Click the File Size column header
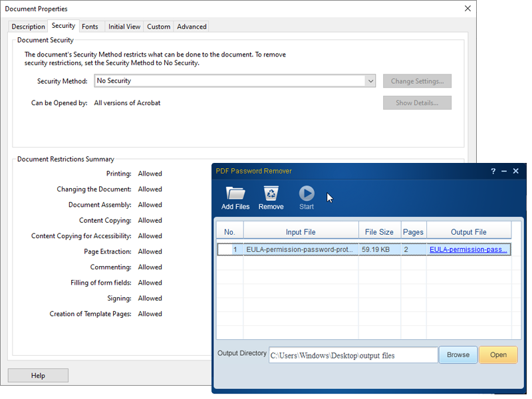 pos(379,232)
